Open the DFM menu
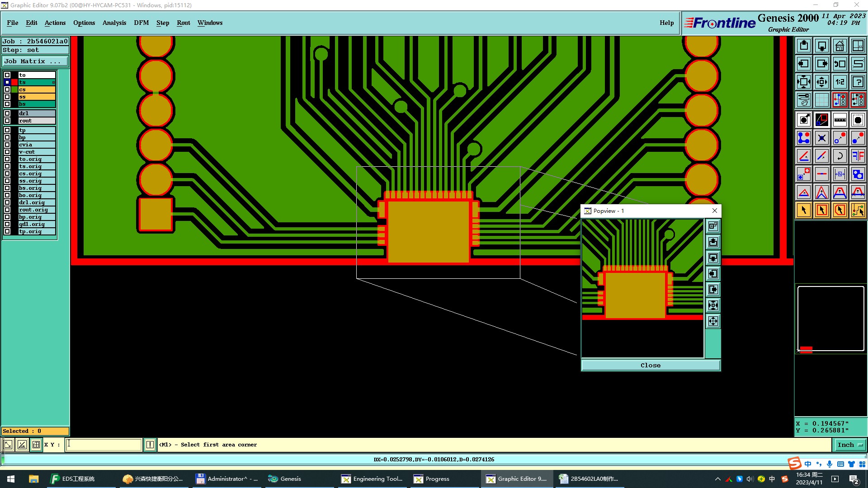 141,23
